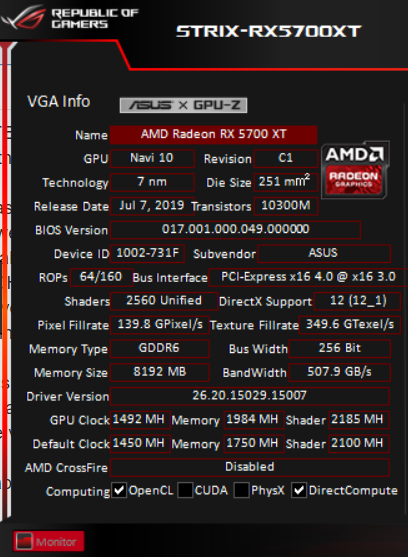
Task: Click the STRIX-RX5700XT title text
Action: click(269, 31)
